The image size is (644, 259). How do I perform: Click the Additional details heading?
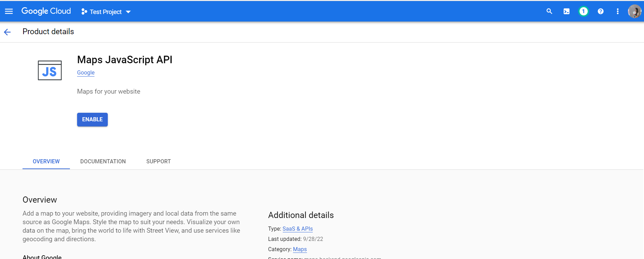pos(301,215)
